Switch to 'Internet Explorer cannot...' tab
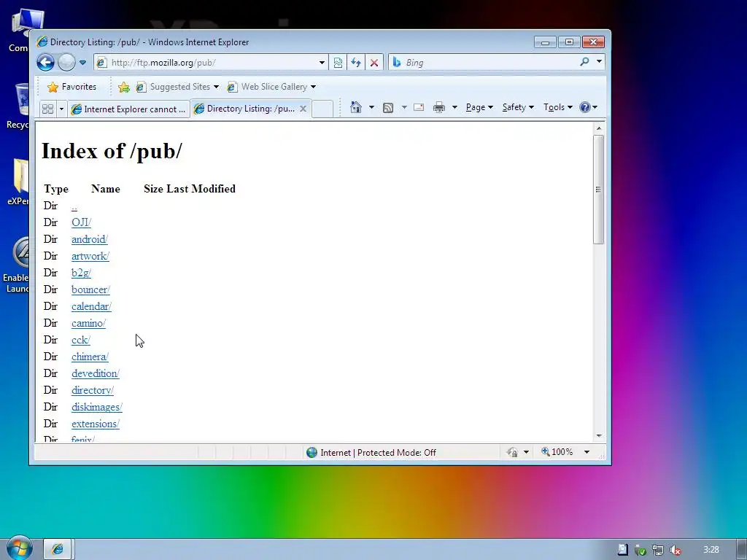This screenshot has width=747, height=560. [128, 109]
